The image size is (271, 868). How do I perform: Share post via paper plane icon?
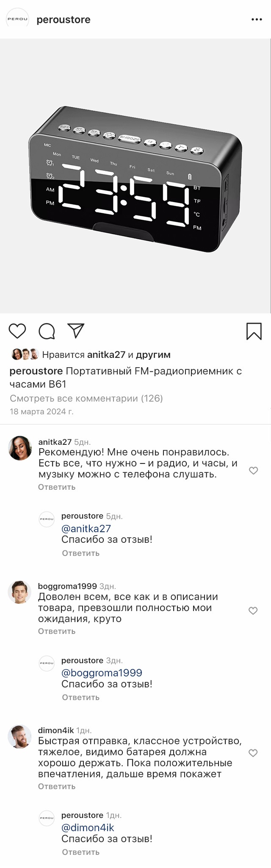point(76,331)
